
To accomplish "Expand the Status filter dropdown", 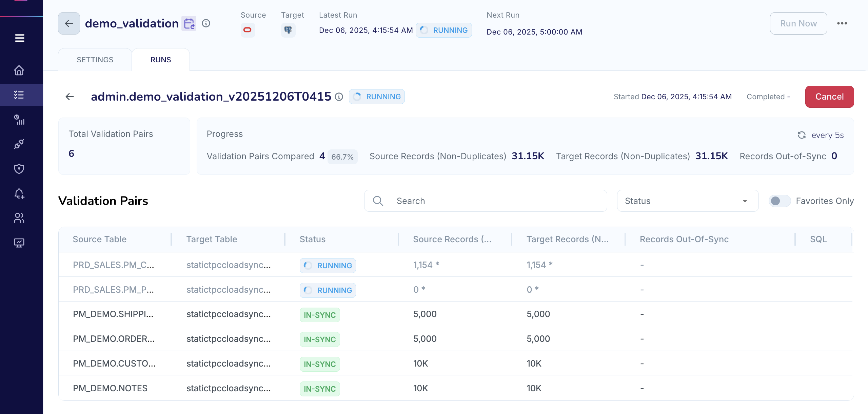I will pyautogui.click(x=687, y=201).
